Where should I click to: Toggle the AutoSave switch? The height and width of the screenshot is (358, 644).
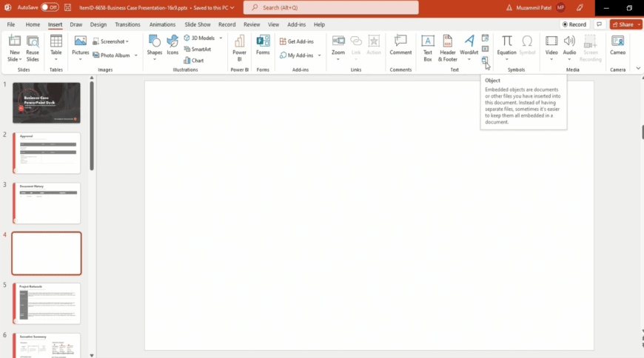[x=50, y=7]
